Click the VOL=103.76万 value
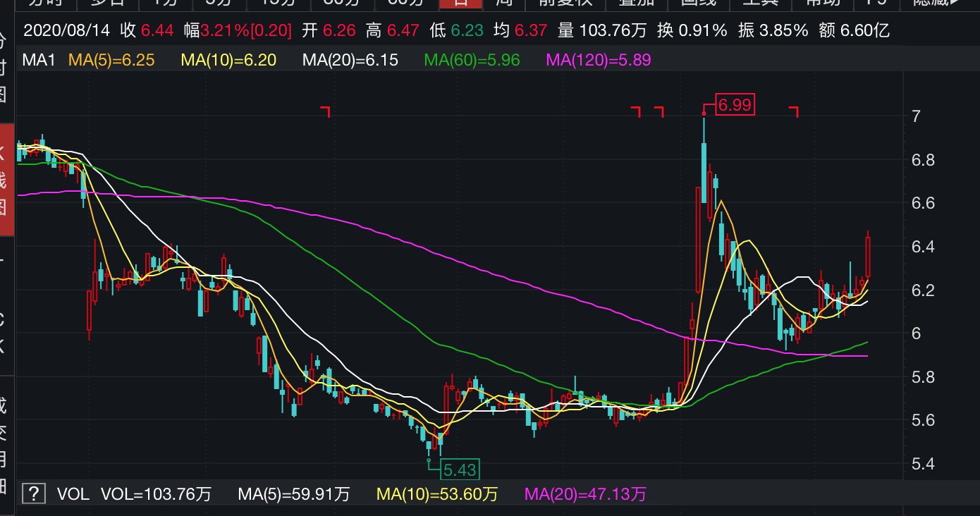Screen dimensions: 980x516 click(x=157, y=494)
